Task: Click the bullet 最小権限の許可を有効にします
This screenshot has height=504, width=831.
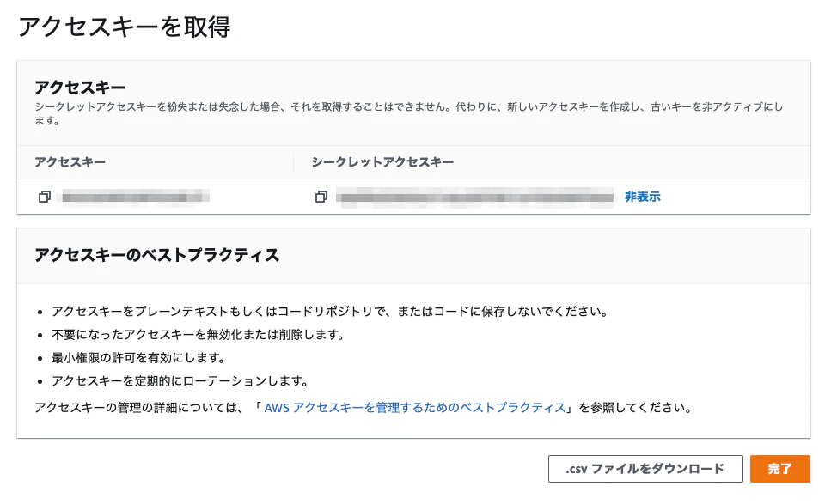Action: point(137,358)
